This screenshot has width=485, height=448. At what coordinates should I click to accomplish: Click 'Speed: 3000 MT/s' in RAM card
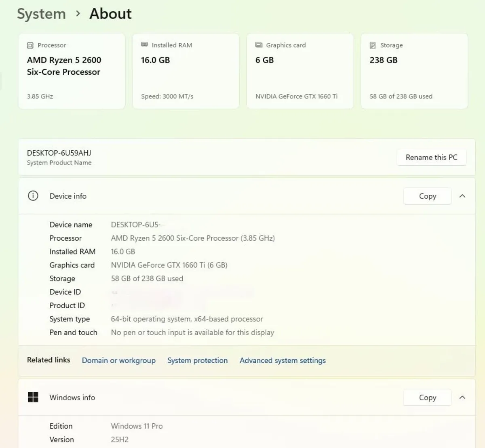point(167,96)
